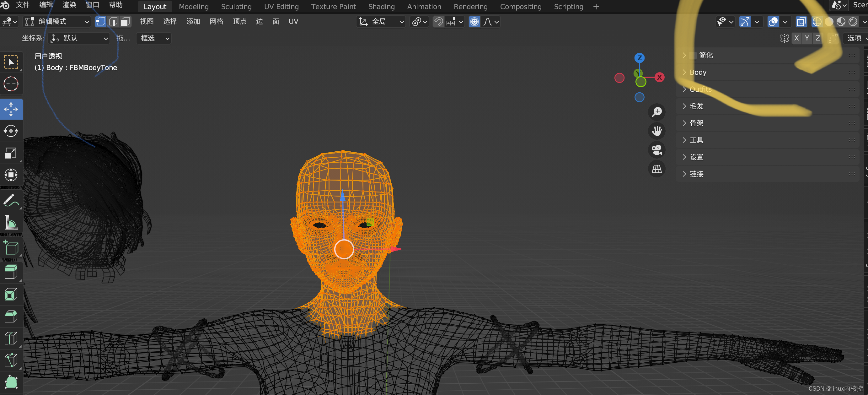Open the 视图 View menu

coord(147,21)
